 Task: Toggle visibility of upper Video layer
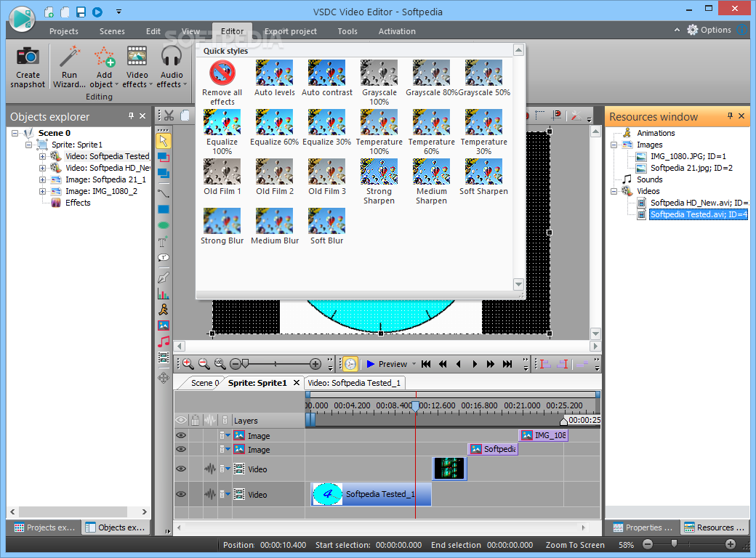pyautogui.click(x=181, y=469)
